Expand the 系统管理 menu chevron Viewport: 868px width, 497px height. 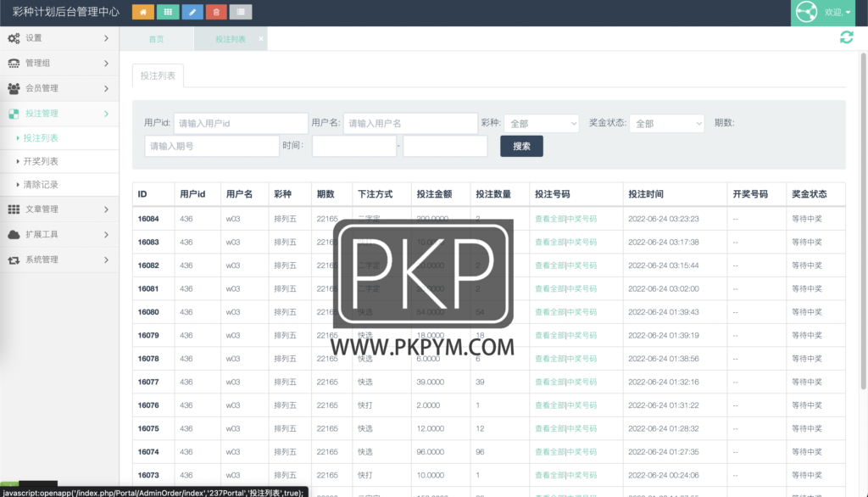point(106,260)
